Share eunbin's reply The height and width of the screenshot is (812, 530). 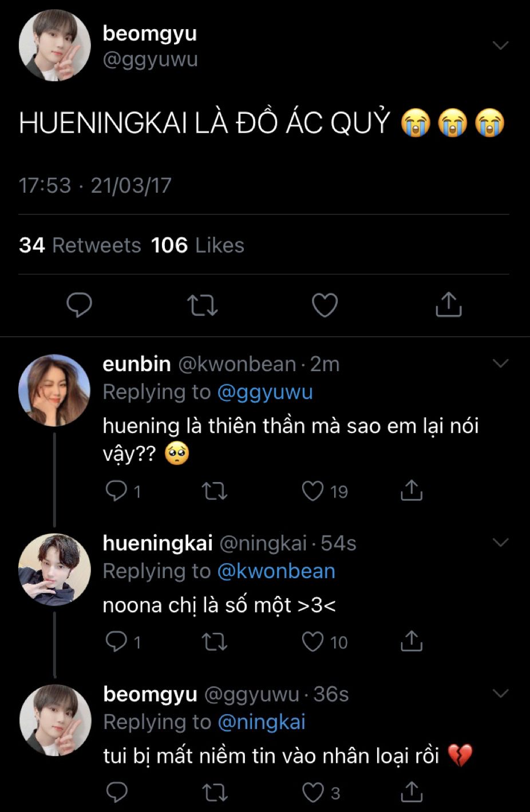tap(411, 491)
